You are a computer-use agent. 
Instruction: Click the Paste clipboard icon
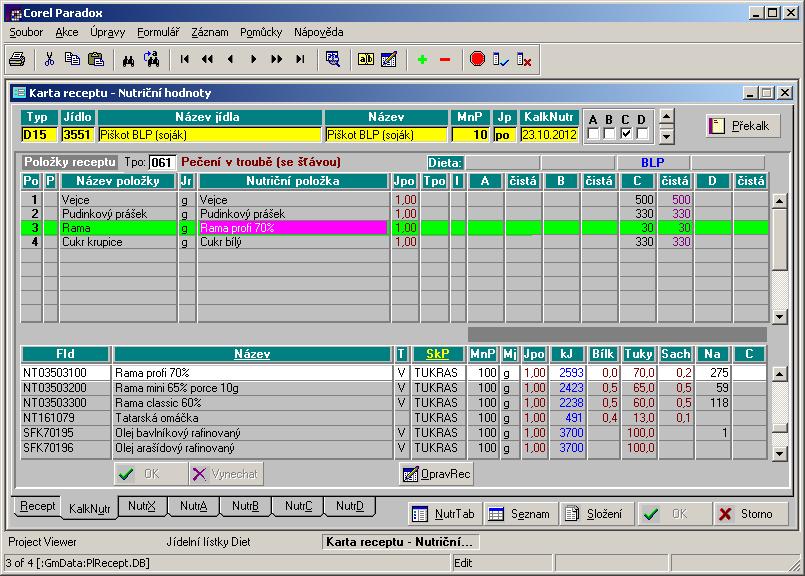tap(96, 60)
